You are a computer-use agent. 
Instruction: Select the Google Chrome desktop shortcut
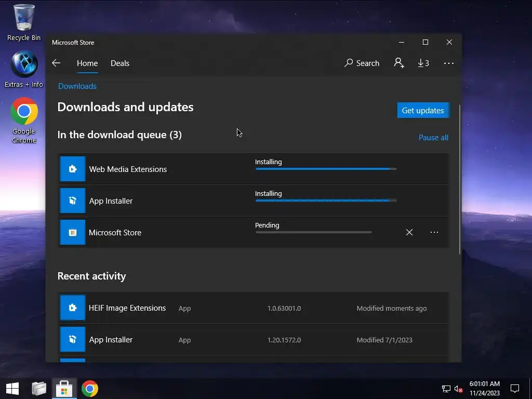click(24, 121)
